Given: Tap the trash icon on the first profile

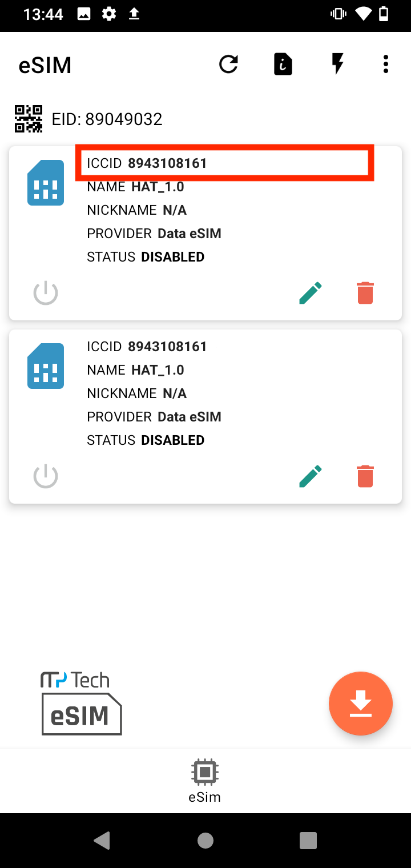Looking at the screenshot, I should point(365,292).
